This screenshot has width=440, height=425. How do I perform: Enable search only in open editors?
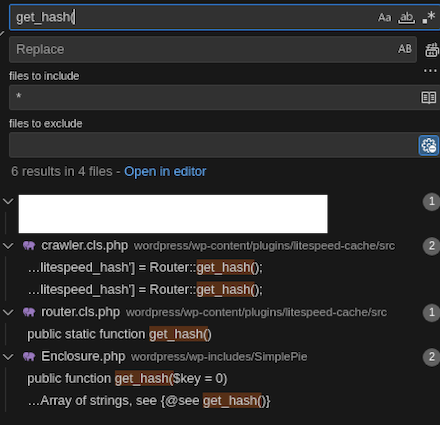tap(429, 97)
